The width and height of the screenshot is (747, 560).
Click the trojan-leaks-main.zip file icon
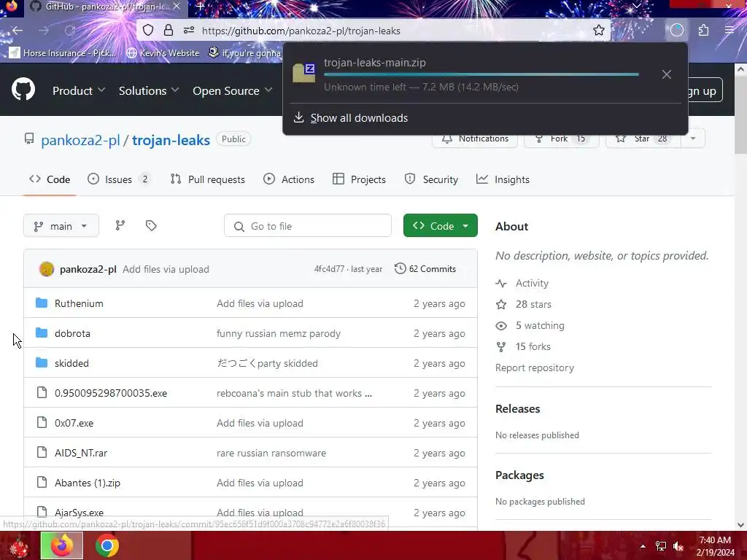pyautogui.click(x=304, y=72)
